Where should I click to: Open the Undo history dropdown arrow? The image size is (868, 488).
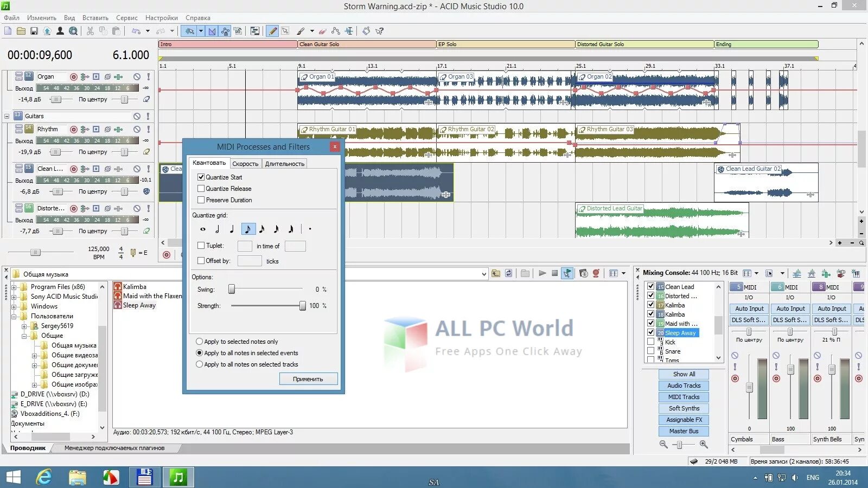click(148, 31)
